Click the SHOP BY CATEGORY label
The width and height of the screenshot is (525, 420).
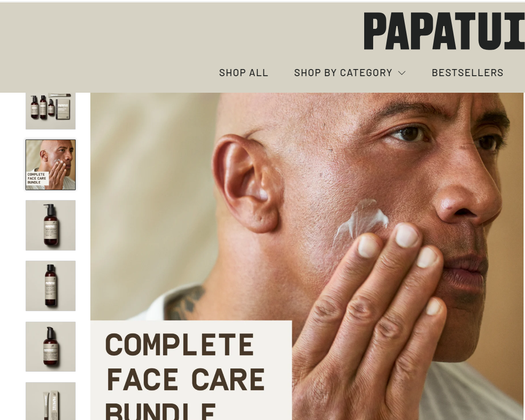click(x=343, y=73)
